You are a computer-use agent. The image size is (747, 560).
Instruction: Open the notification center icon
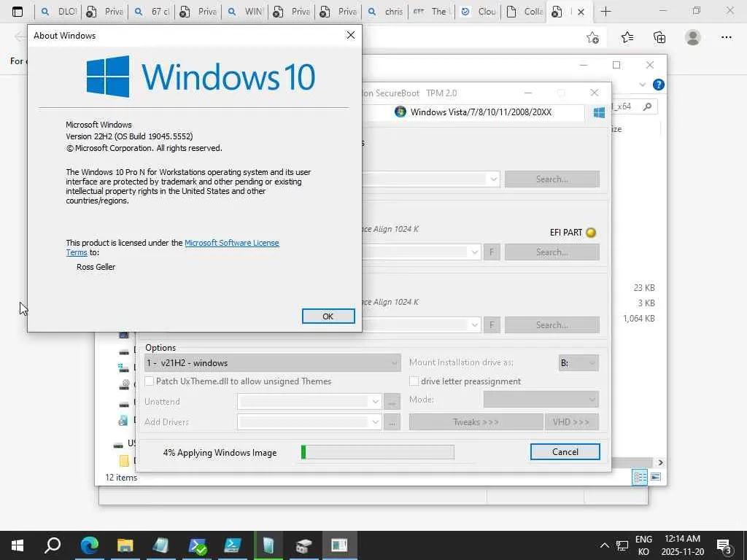click(x=724, y=545)
